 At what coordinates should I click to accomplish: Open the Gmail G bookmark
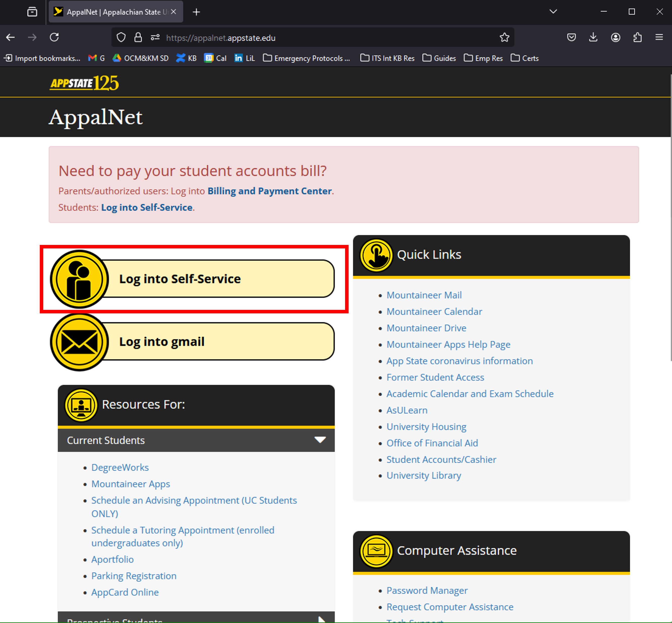coord(96,58)
